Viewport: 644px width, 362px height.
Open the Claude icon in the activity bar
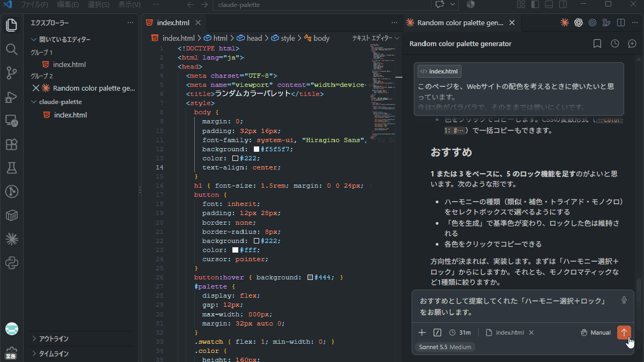coord(12,239)
